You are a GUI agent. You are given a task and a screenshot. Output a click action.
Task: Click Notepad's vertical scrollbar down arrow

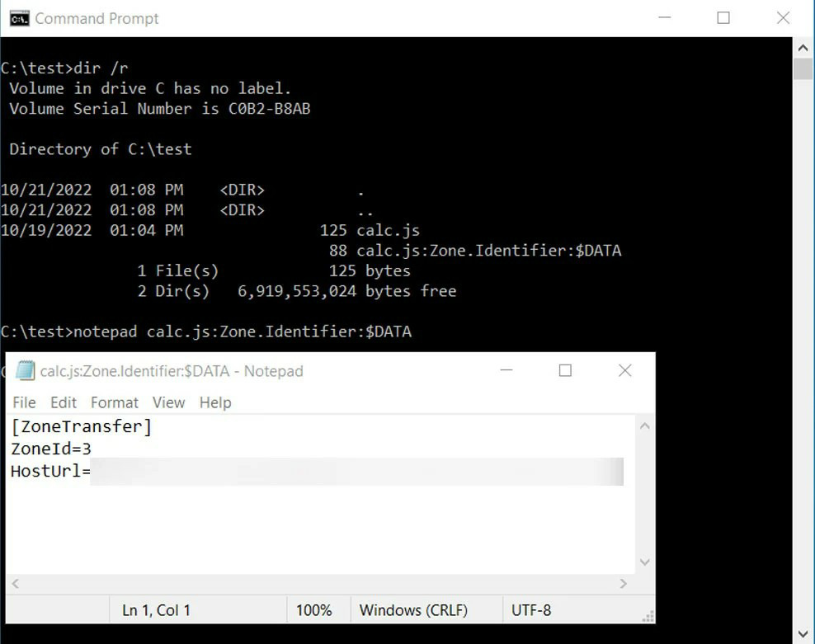click(x=645, y=562)
